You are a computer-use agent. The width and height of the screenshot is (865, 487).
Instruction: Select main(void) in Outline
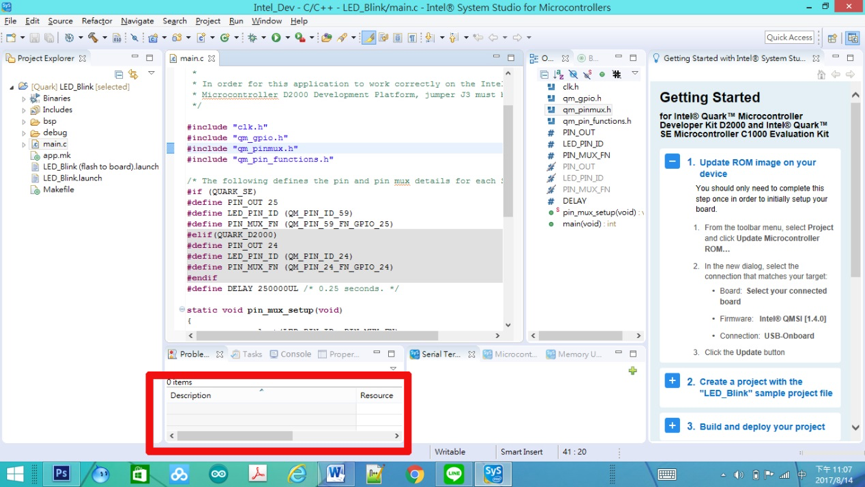coord(589,223)
